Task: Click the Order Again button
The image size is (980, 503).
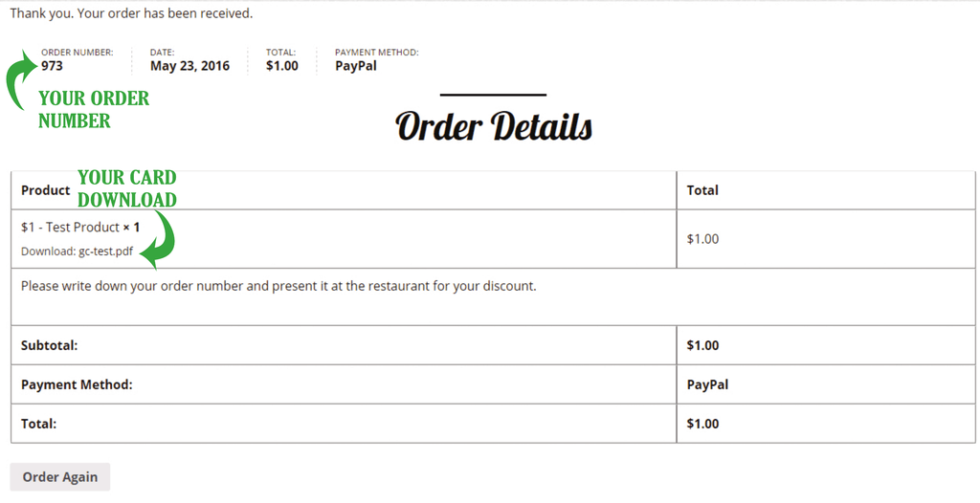Action: click(x=59, y=477)
